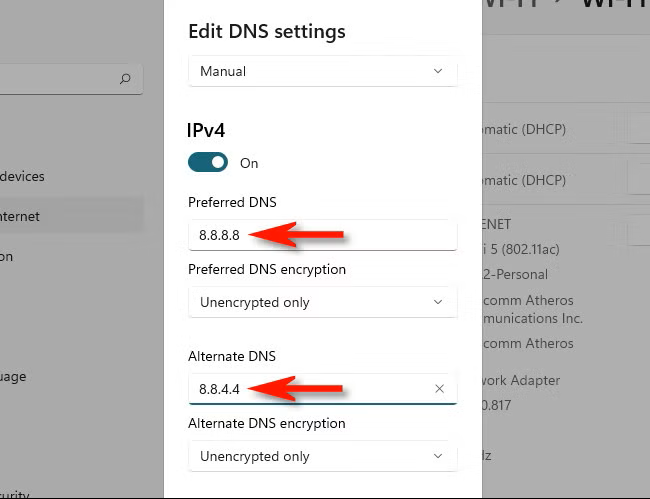This screenshot has width=650, height=499.
Task: Expand Alternate DNS encryption dropdown
Action: point(322,456)
